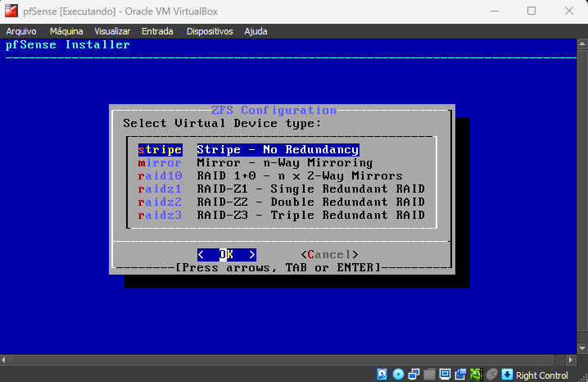Select the raidz3 option tag
This screenshot has height=382, width=588.
(x=161, y=216)
